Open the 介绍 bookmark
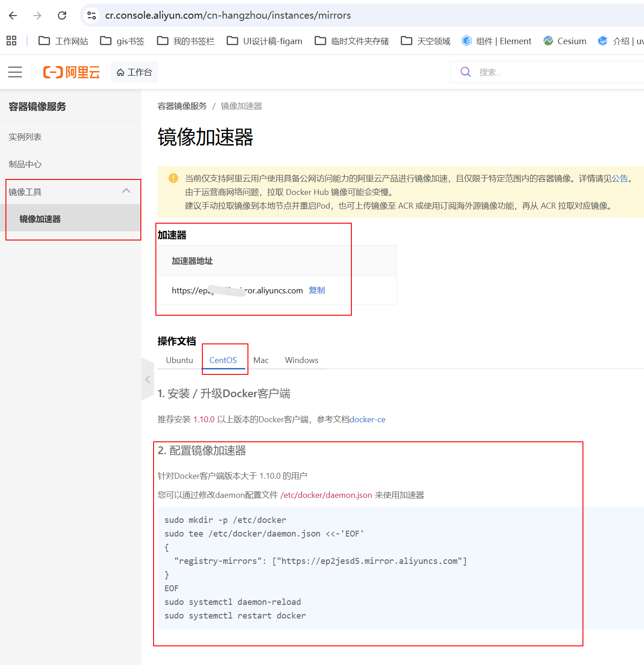This screenshot has width=644, height=665. 621,41
